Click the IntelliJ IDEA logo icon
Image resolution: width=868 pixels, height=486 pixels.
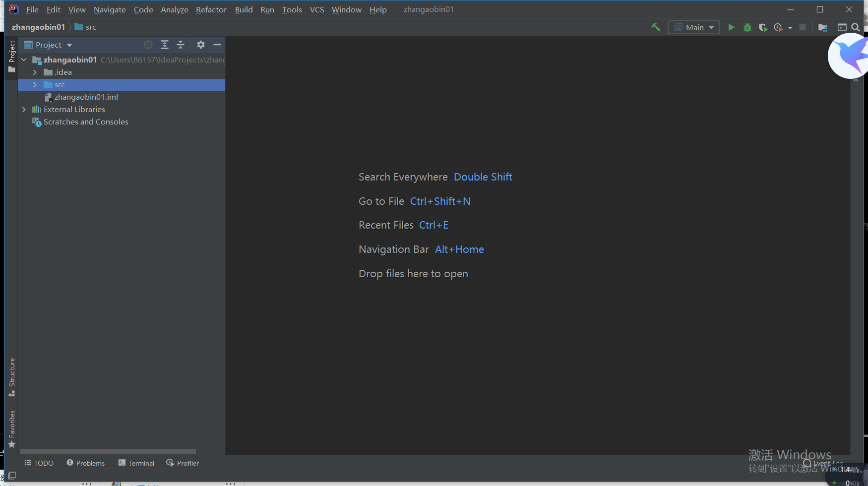13,9
